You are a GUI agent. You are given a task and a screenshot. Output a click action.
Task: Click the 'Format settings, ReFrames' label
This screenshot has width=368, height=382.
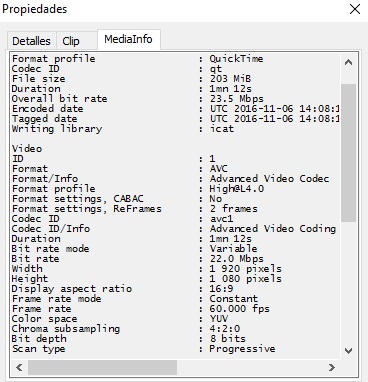click(87, 209)
